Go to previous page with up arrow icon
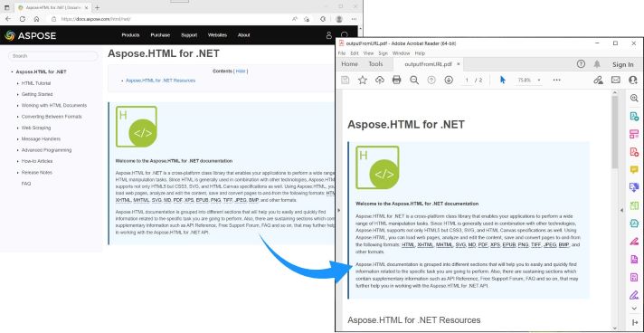Viewport: 644px width, 333px height. pyautogui.click(x=431, y=81)
